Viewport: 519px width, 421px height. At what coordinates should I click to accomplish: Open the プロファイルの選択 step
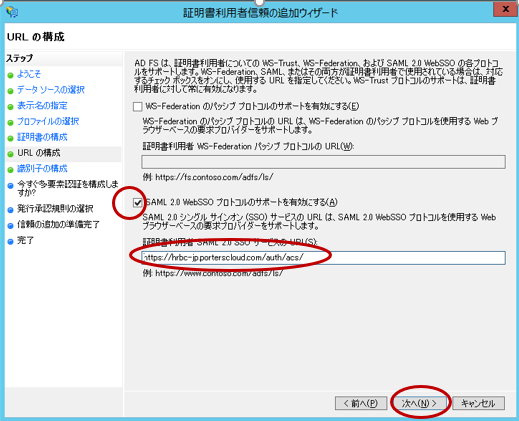(x=48, y=121)
